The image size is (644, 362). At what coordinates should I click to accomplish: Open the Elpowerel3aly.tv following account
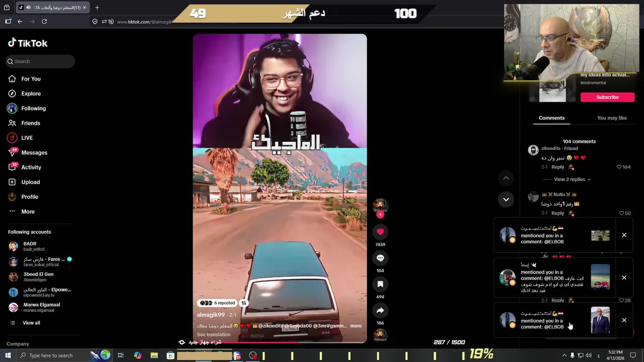[40, 292]
